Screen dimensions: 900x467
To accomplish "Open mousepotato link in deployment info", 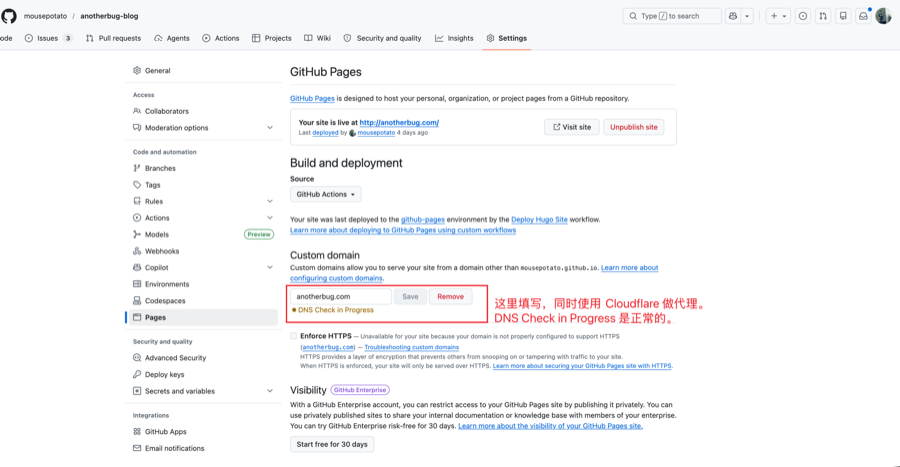I will (x=376, y=133).
